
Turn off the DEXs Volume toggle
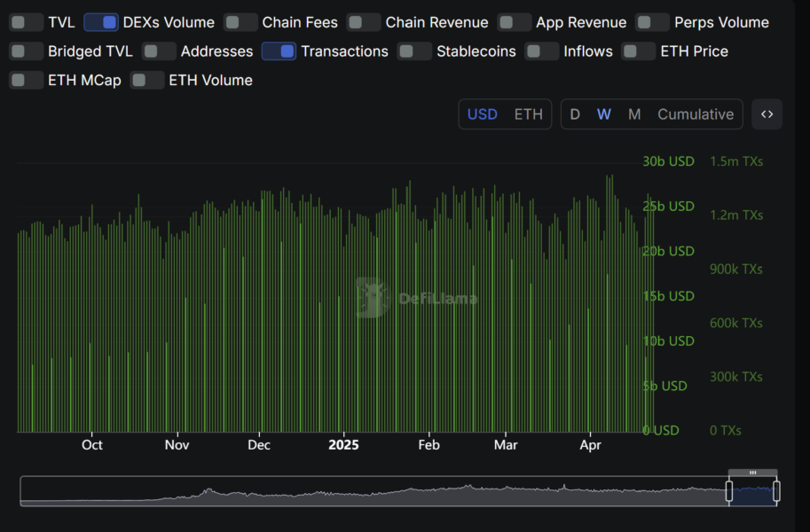click(101, 22)
